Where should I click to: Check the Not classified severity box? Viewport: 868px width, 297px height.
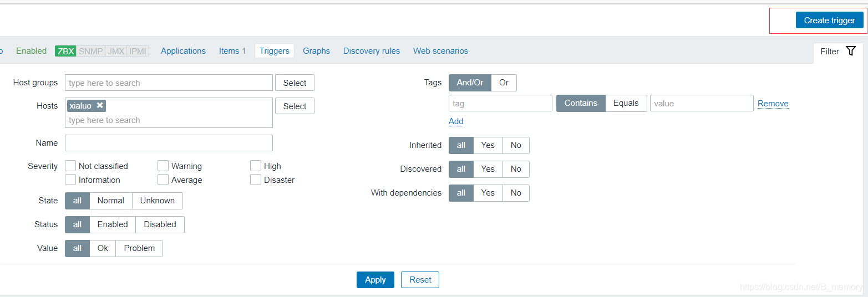70,166
